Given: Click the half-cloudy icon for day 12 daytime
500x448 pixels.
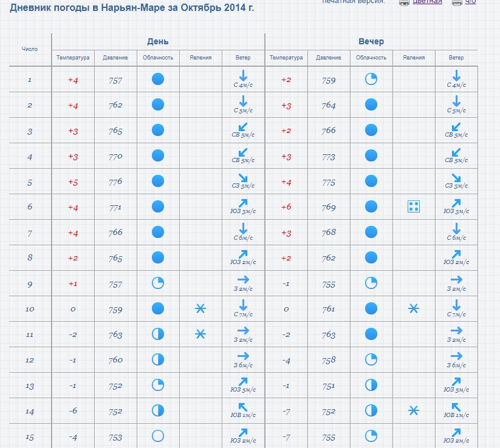Looking at the screenshot, I should (158, 359).
